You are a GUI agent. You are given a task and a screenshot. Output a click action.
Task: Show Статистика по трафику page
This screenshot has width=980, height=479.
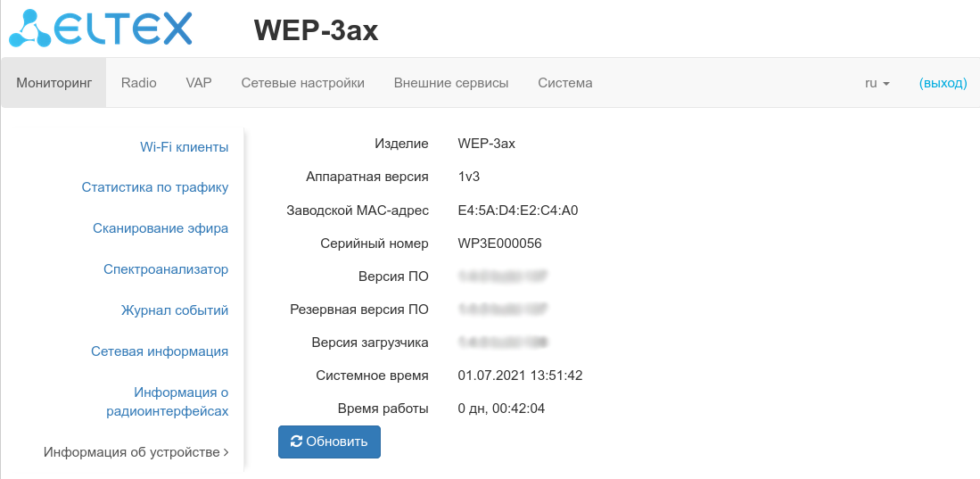pos(155,187)
